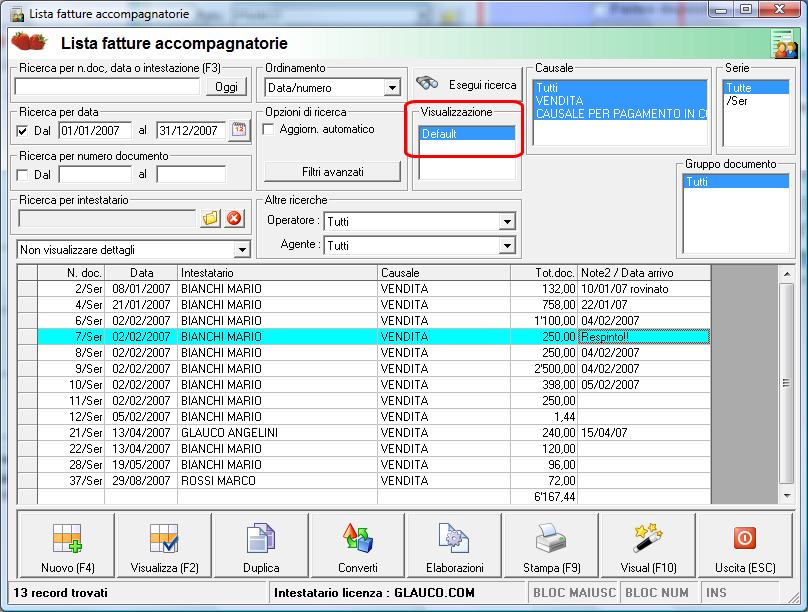The image size is (808, 612).
Task: Click the 1'100,00 total of row 6/Ser
Action: point(544,320)
